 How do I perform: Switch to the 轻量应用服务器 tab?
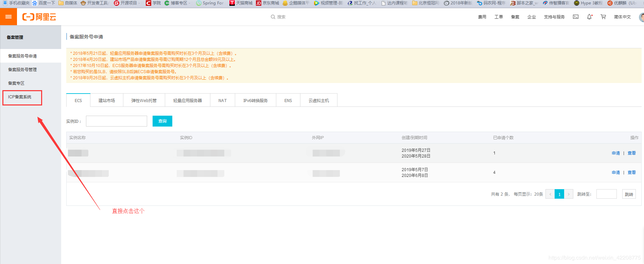pyautogui.click(x=188, y=100)
